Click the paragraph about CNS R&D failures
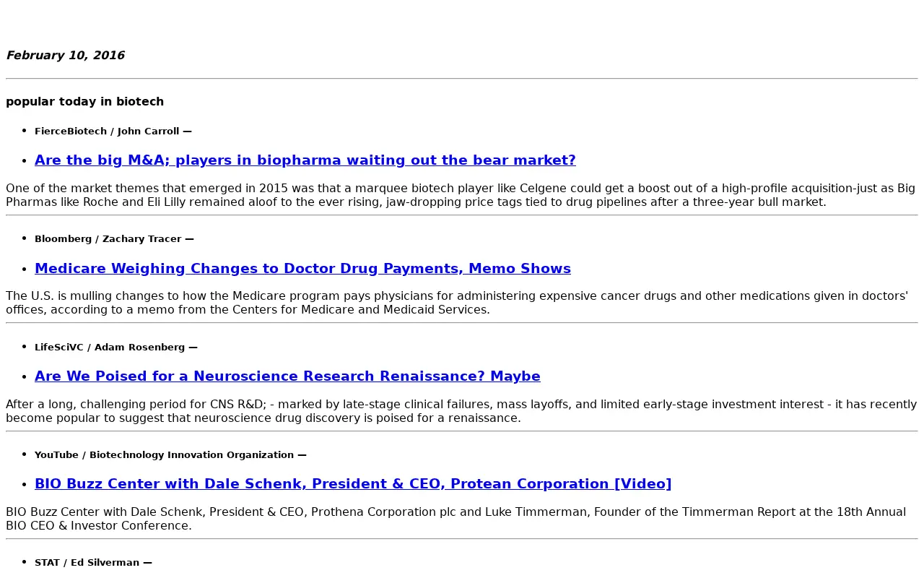This screenshot has height=578, width=924. coord(462,411)
